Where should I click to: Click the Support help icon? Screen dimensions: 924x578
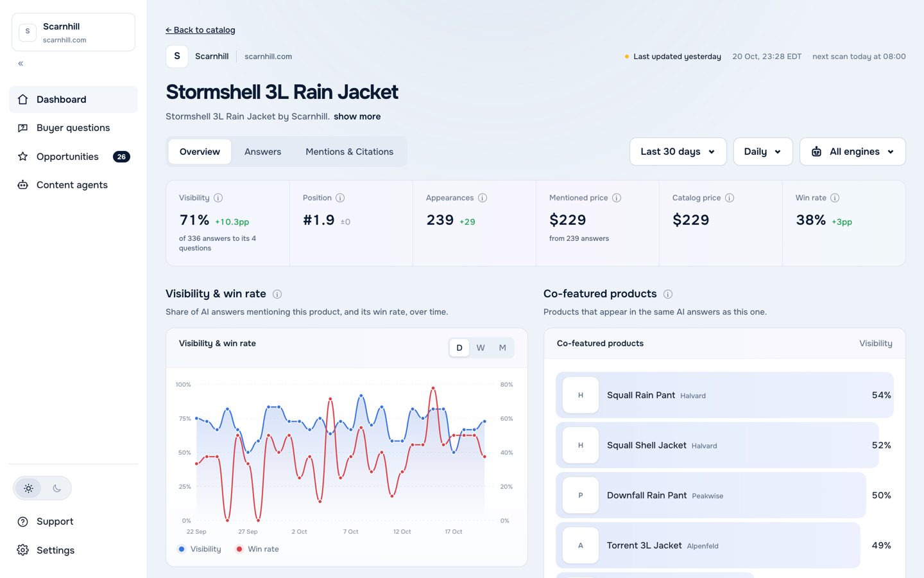(23, 521)
